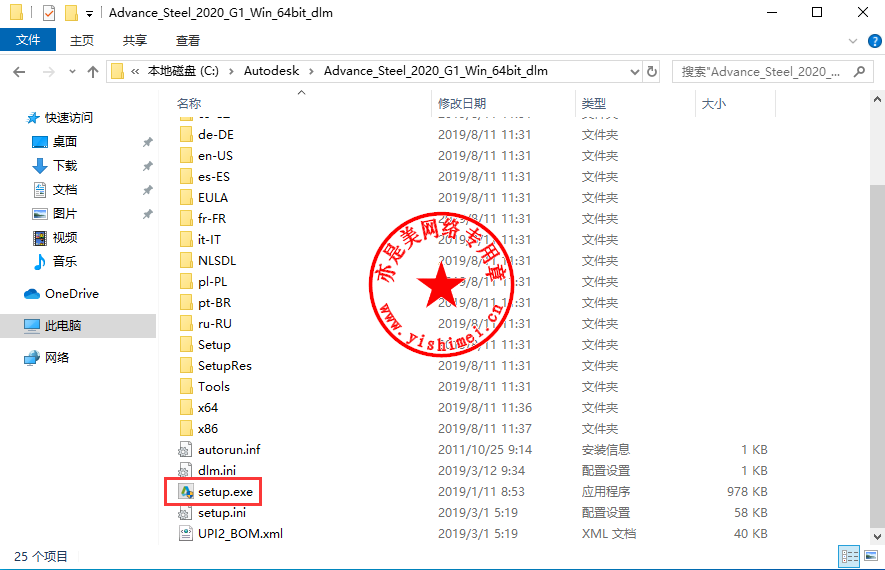885x570 pixels.
Task: Unpin 文档 using its pin icon
Action: pos(147,190)
